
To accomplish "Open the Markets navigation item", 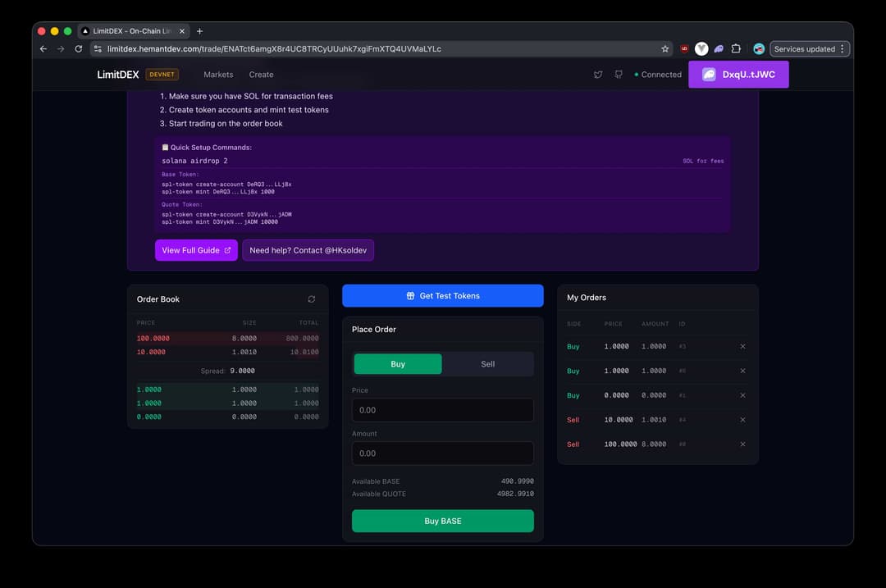I will (218, 75).
